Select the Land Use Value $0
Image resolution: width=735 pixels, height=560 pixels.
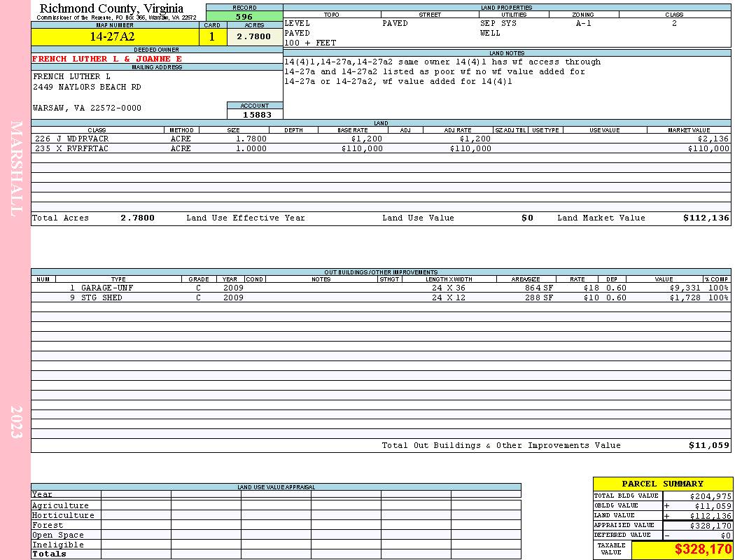527,218
